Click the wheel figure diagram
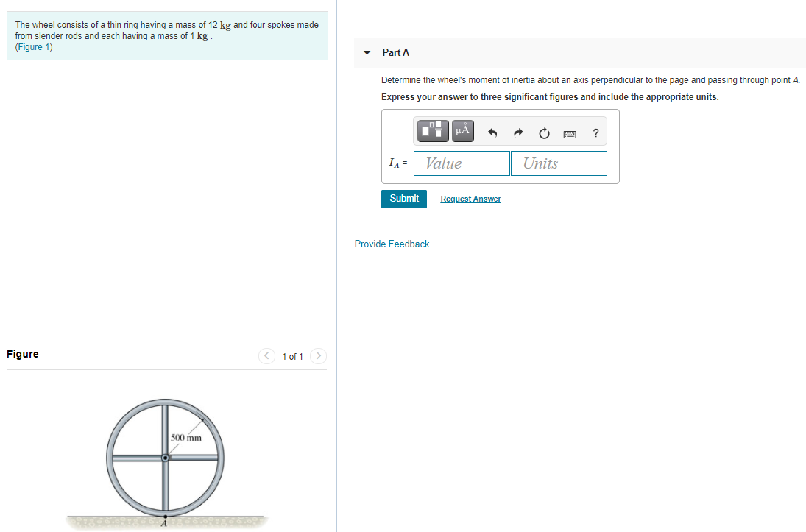The height and width of the screenshot is (532, 806). [165, 457]
